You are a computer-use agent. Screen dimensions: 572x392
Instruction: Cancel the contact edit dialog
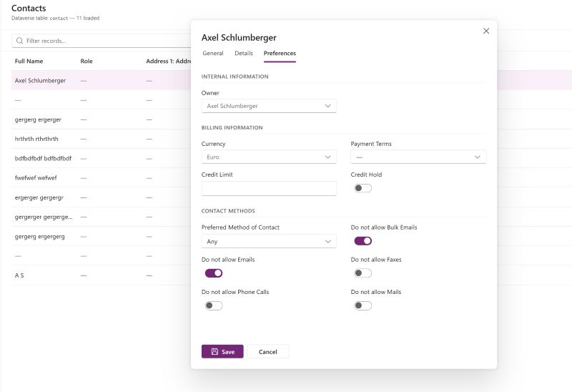(x=267, y=351)
